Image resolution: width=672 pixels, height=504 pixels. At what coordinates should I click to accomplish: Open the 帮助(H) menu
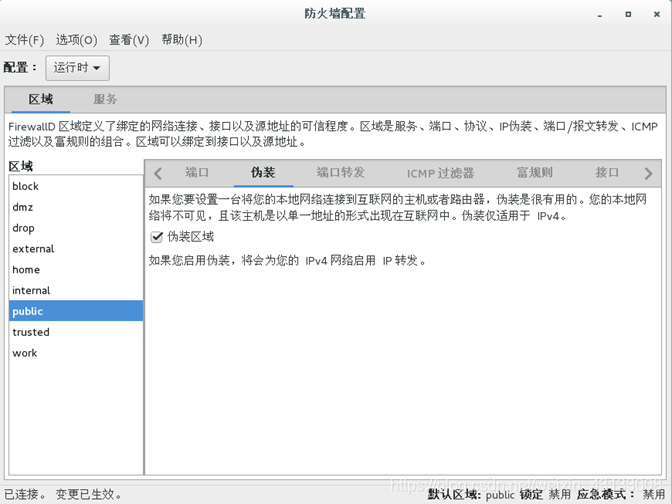[182, 40]
